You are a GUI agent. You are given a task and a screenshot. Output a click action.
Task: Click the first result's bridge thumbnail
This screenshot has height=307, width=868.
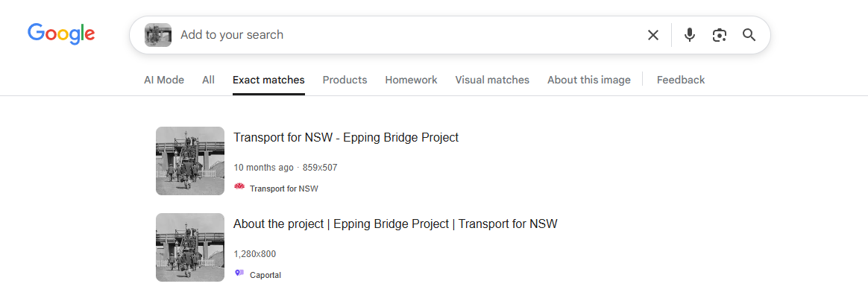[x=190, y=161]
